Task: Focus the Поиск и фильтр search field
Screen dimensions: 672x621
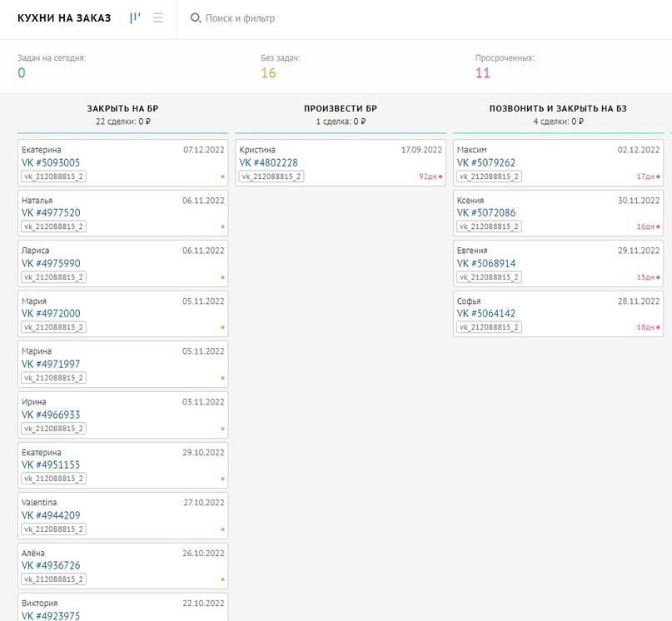Action: click(x=240, y=18)
